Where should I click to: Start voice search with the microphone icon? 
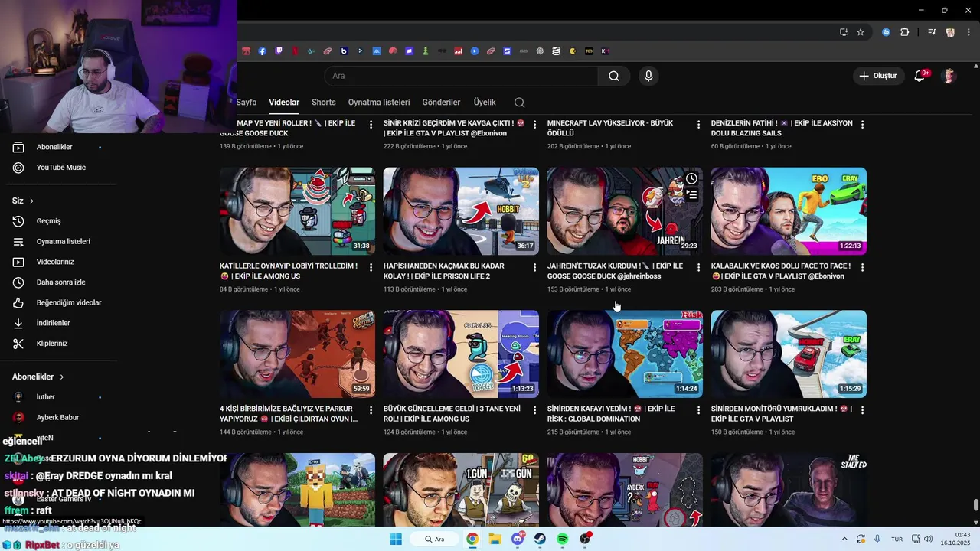click(648, 76)
